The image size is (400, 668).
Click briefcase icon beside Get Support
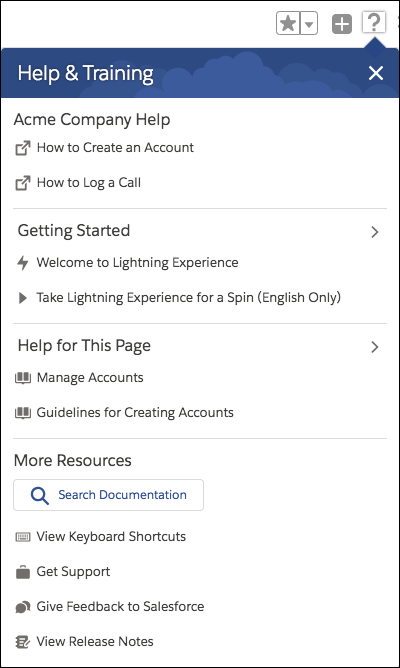23,572
